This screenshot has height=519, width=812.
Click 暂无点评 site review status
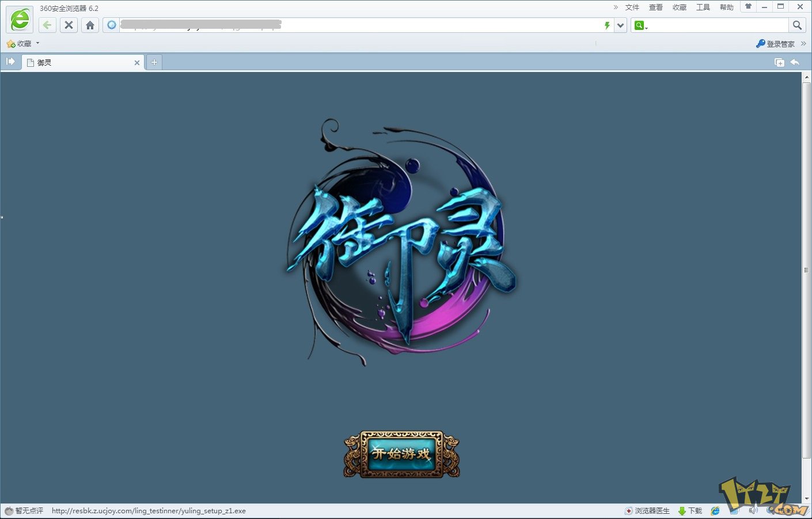tap(24, 511)
